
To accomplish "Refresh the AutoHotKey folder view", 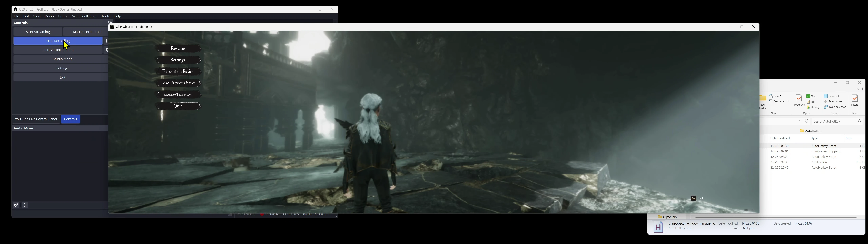I will click(x=807, y=121).
